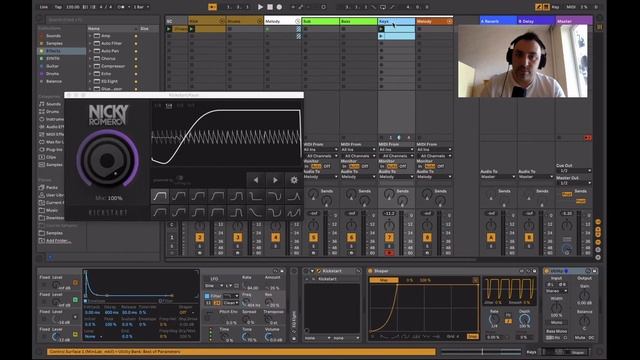Image resolution: width=640 pixels, height=360 pixels.
Task: Click the transport Play button
Action: (260, 7)
